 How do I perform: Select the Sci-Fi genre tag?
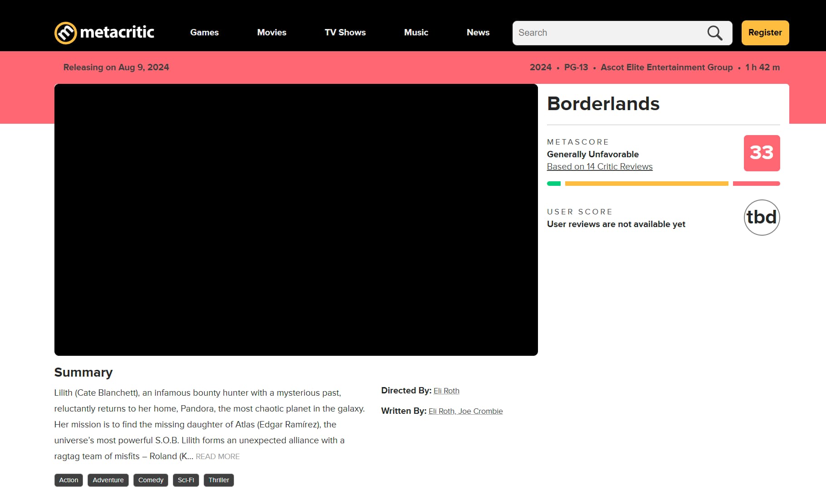click(x=186, y=480)
